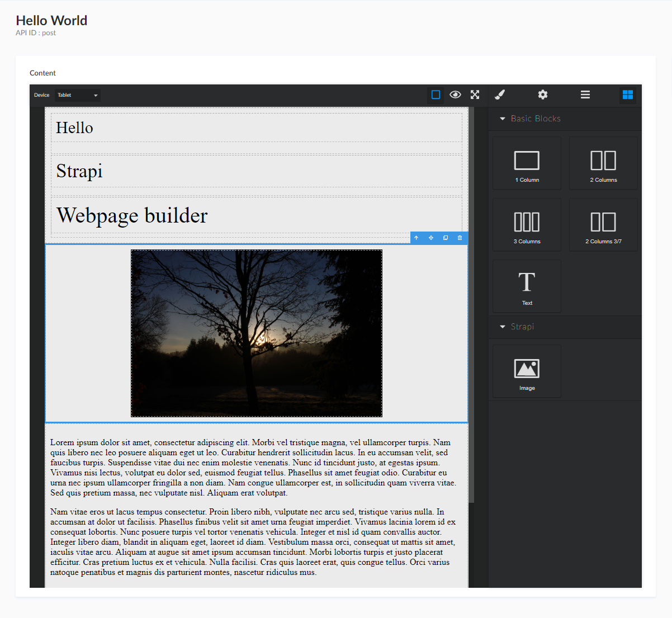The width and height of the screenshot is (672, 618).
Task: Select the 2 Columns 3/7 block
Action: tap(603, 225)
